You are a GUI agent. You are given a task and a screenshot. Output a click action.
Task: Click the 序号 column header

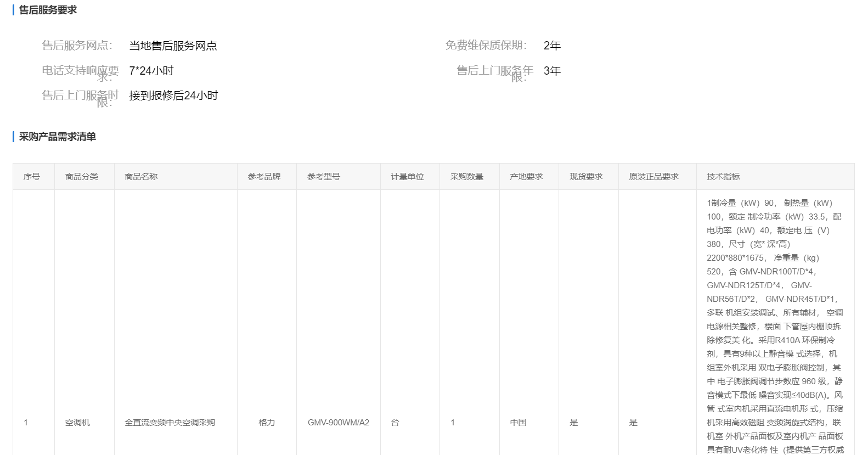[32, 177]
